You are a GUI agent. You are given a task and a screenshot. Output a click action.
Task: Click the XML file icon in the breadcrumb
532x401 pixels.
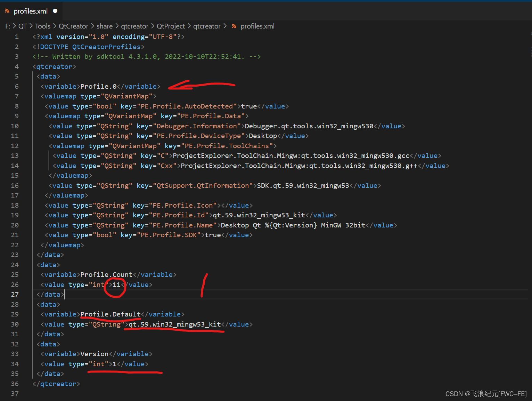click(234, 26)
